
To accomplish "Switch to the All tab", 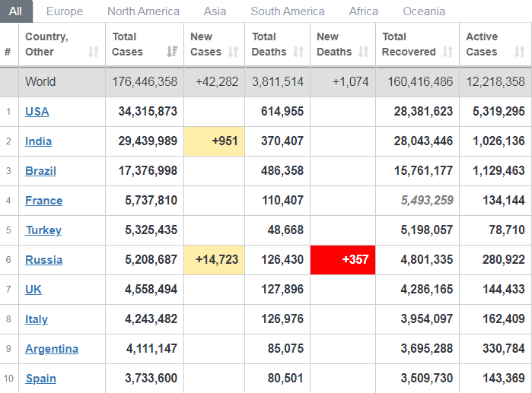I will click(x=16, y=11).
